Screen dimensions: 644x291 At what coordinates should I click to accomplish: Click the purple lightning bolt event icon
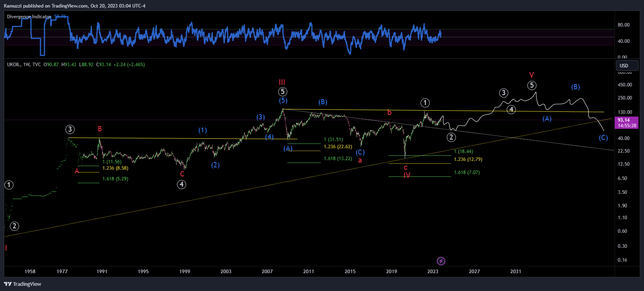pos(441,261)
